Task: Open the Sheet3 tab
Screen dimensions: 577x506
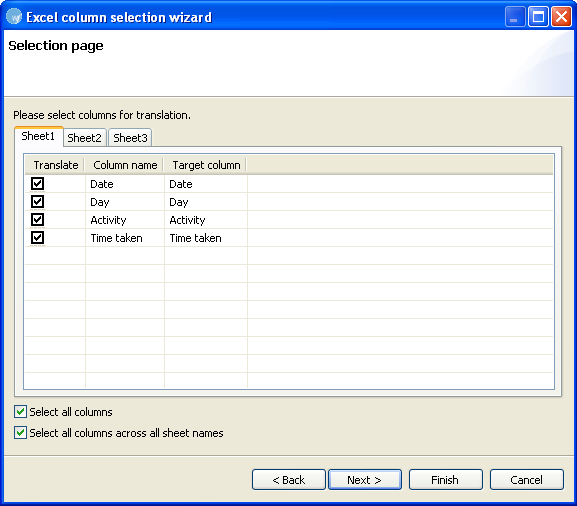Action: pos(130,138)
